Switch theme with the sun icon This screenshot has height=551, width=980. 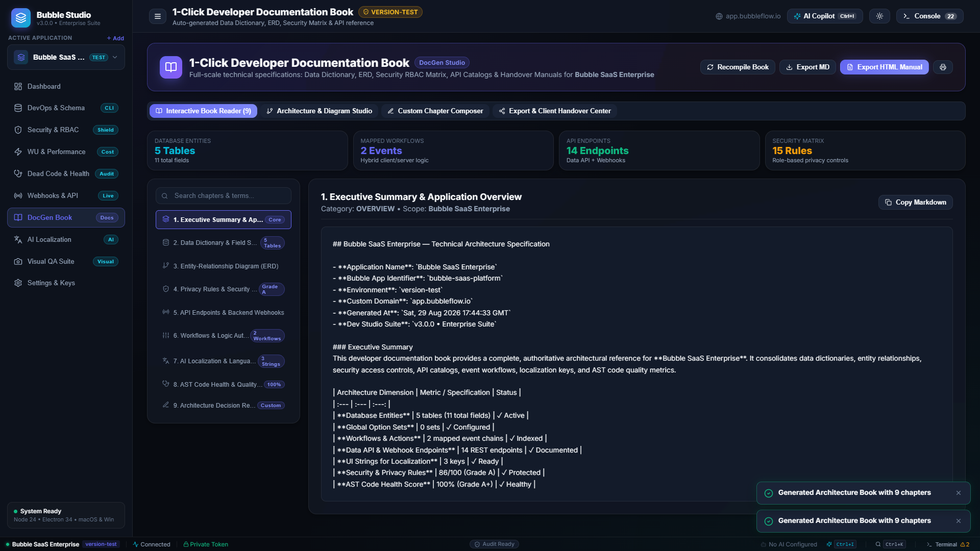point(879,16)
